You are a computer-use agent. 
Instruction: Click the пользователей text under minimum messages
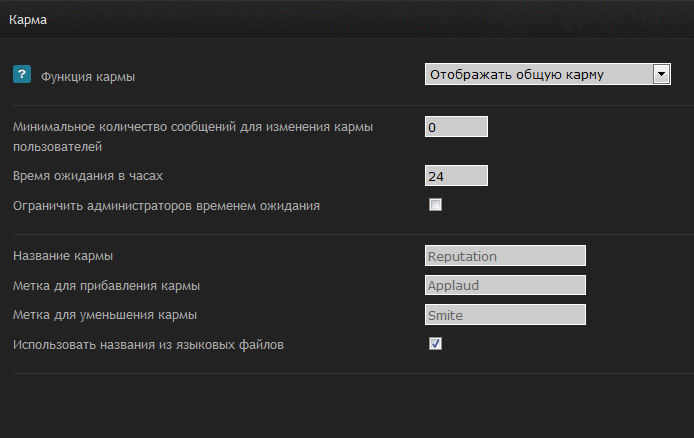pos(58,147)
